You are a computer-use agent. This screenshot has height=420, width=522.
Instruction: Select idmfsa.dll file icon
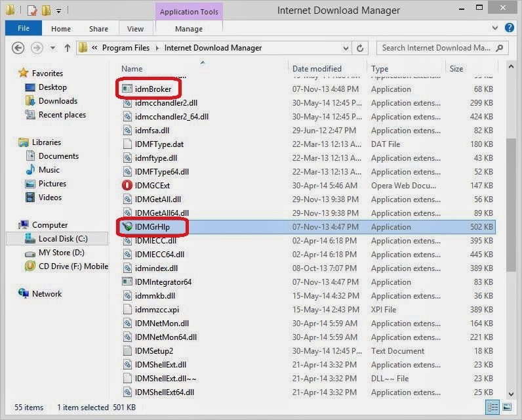pos(127,130)
